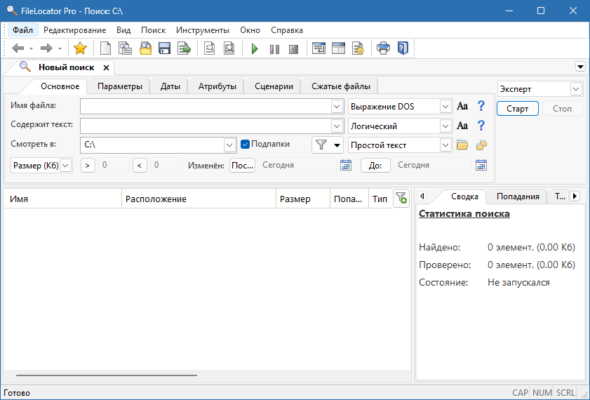Click the first document preview toolbar icon
Image resolution: width=590 pixels, height=400 pixels.
pyautogui.click(x=210, y=48)
